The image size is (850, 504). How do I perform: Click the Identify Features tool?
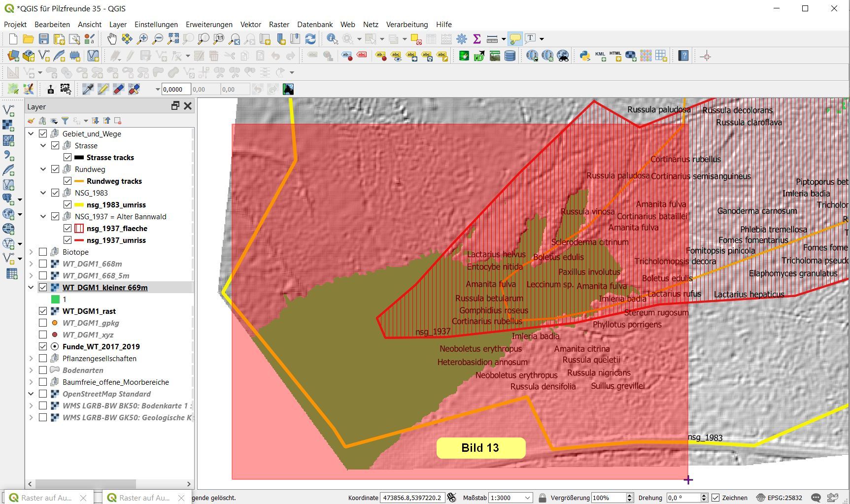click(332, 39)
